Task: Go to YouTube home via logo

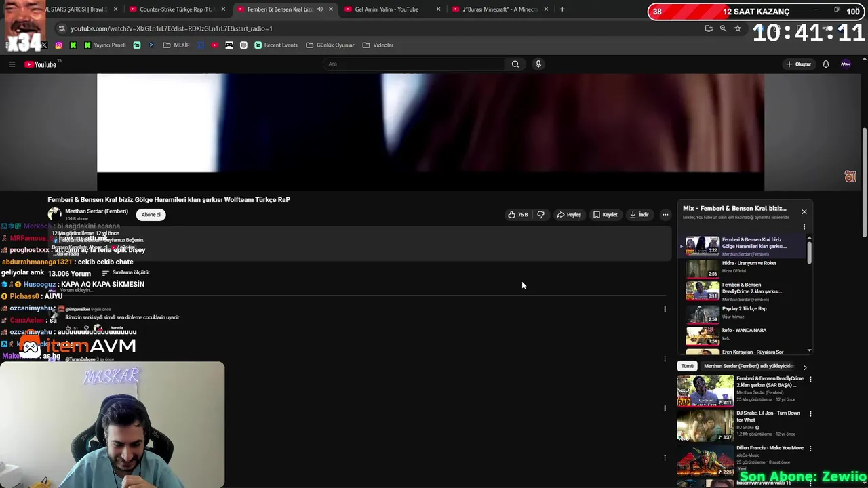Action: [x=41, y=64]
